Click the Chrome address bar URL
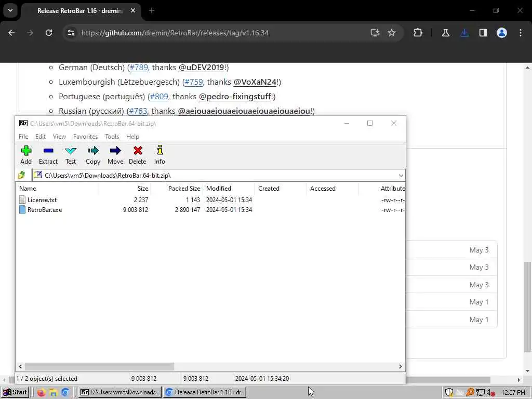The image size is (532, 399). pos(175,33)
